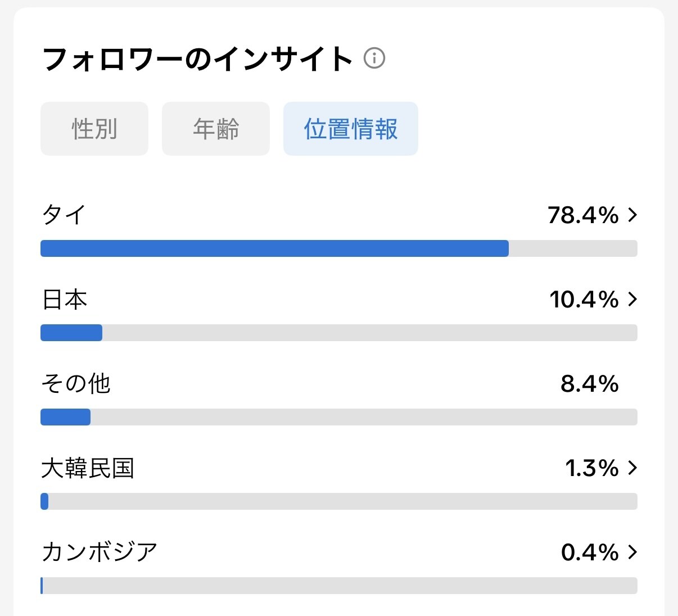Click the その他 label

76,383
